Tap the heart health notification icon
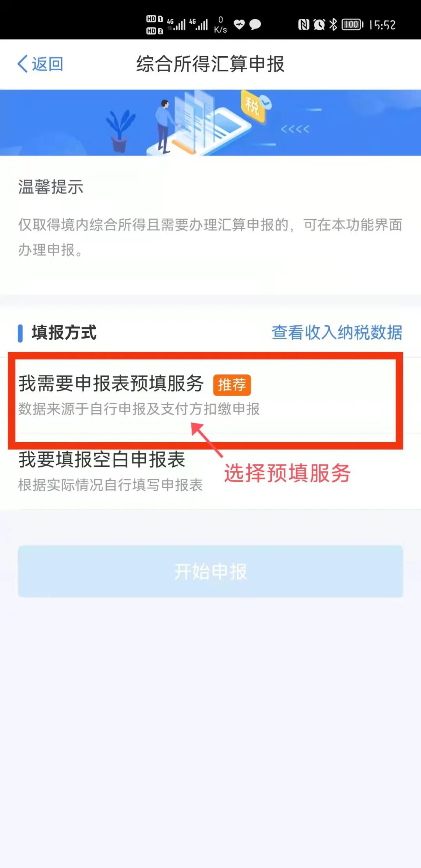421x868 pixels. point(239,25)
